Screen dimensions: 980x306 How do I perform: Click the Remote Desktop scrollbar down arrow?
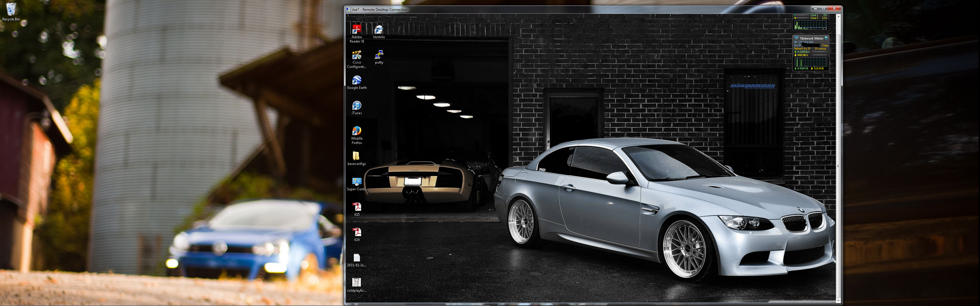coord(839,300)
